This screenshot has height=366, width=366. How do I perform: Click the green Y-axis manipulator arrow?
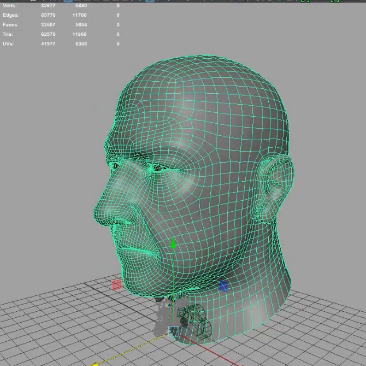point(173,244)
